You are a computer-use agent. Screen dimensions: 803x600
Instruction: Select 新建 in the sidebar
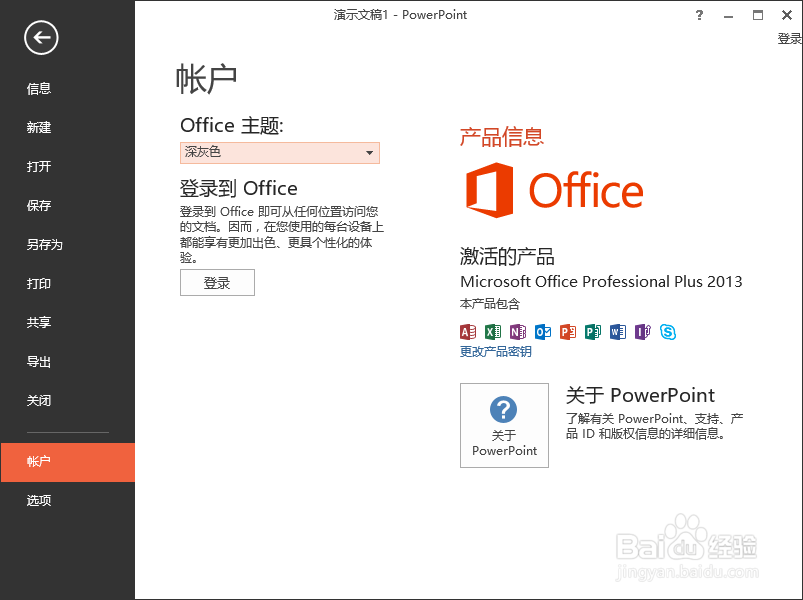[68, 127]
